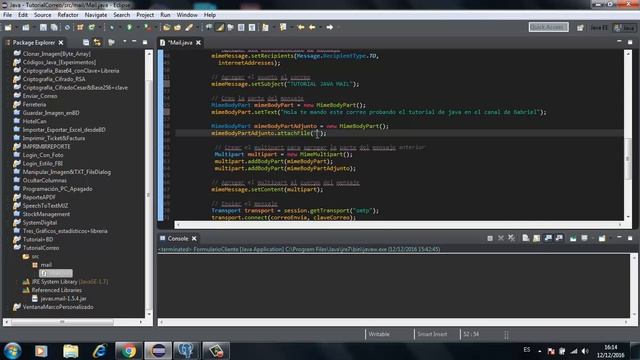Toggle Scroll Lock in Console toolbar

tap(536, 238)
